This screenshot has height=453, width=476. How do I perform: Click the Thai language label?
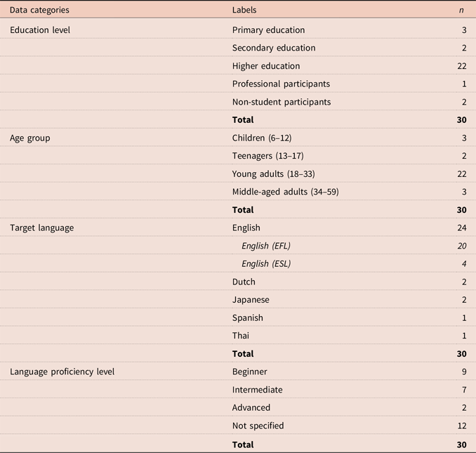click(241, 336)
